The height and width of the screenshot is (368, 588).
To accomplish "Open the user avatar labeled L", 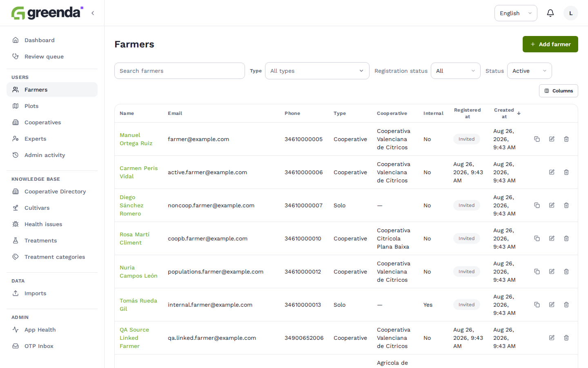I will (571, 13).
